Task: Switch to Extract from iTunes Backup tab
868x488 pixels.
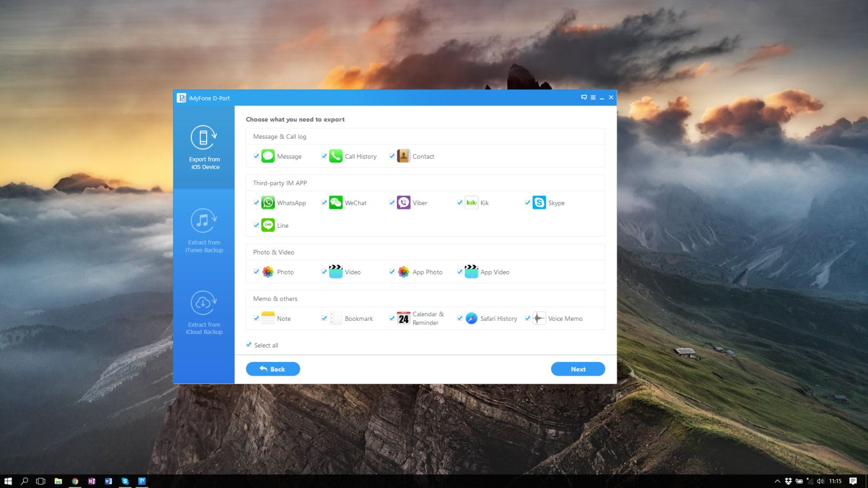Action: tap(204, 230)
